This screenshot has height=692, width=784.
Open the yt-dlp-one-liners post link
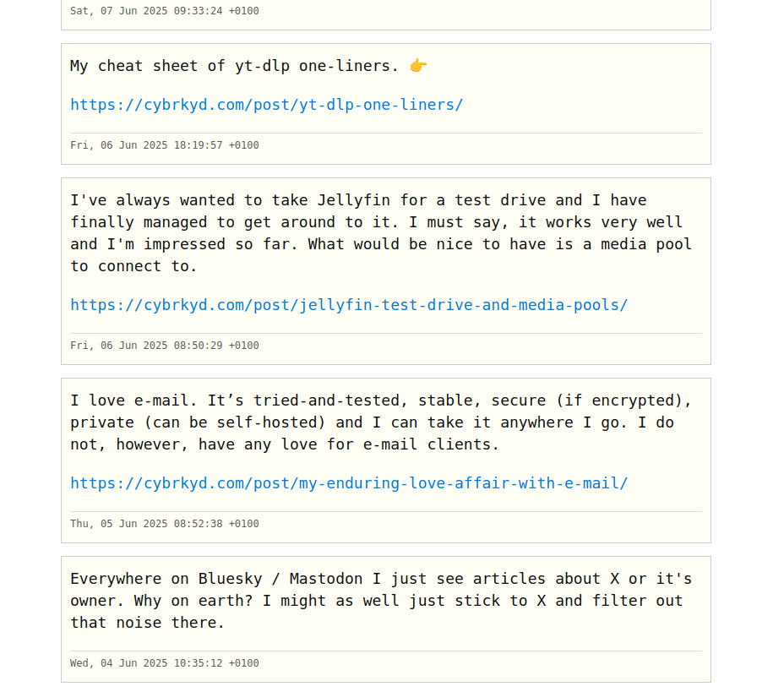(266, 105)
